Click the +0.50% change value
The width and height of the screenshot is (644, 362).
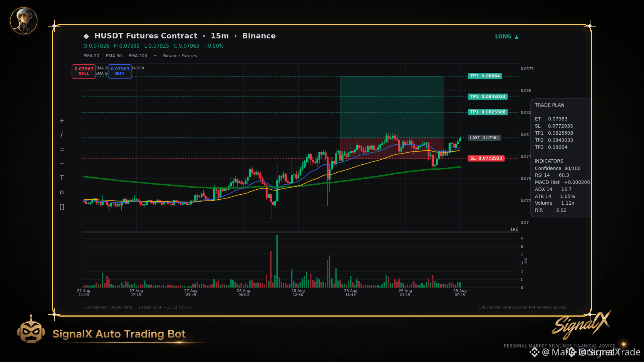214,46
